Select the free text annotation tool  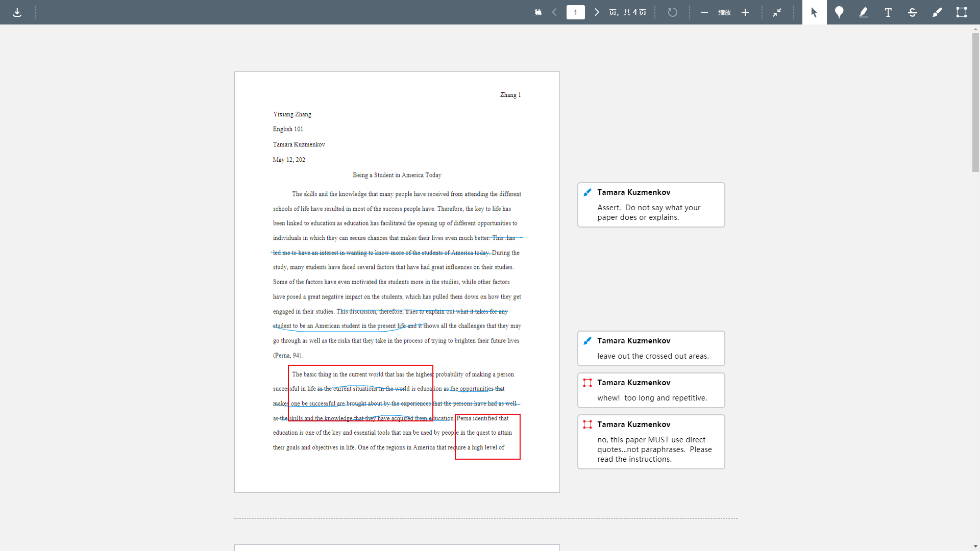click(x=888, y=12)
